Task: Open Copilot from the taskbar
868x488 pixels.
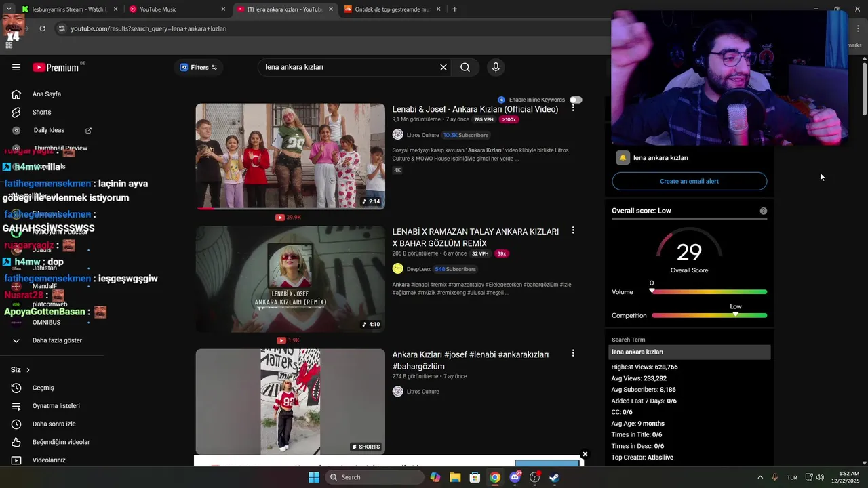Action: pyautogui.click(x=435, y=477)
